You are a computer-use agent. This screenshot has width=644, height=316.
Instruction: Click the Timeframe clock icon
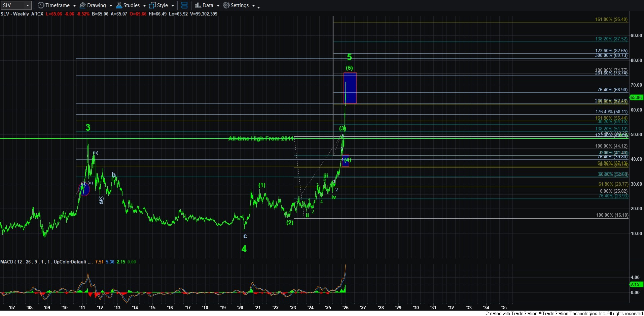point(41,5)
